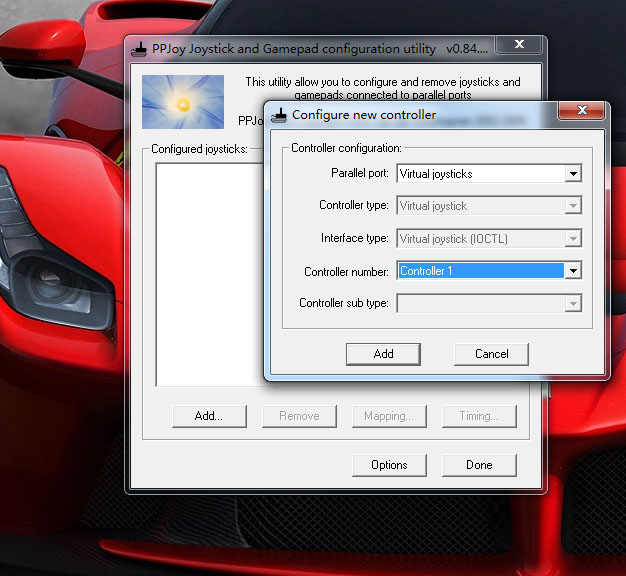Click the joystick icon in PPJoy utility title bar
This screenshot has height=576, width=626.
click(x=139, y=50)
